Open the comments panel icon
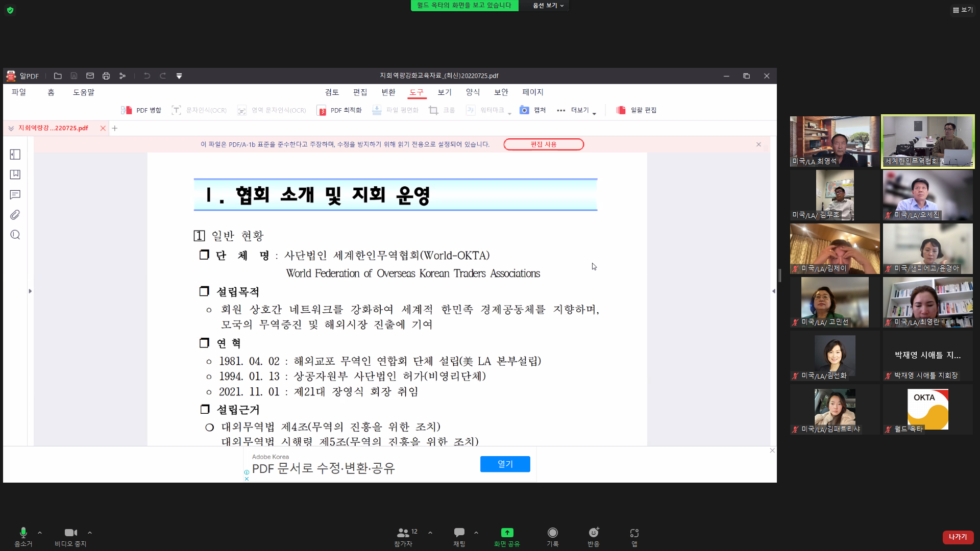Viewport: 980px width, 551px height. coord(15,194)
